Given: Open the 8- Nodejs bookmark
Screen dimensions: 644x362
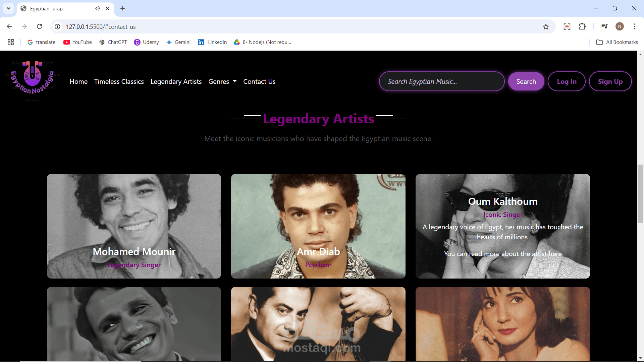Looking at the screenshot, I should [262, 42].
